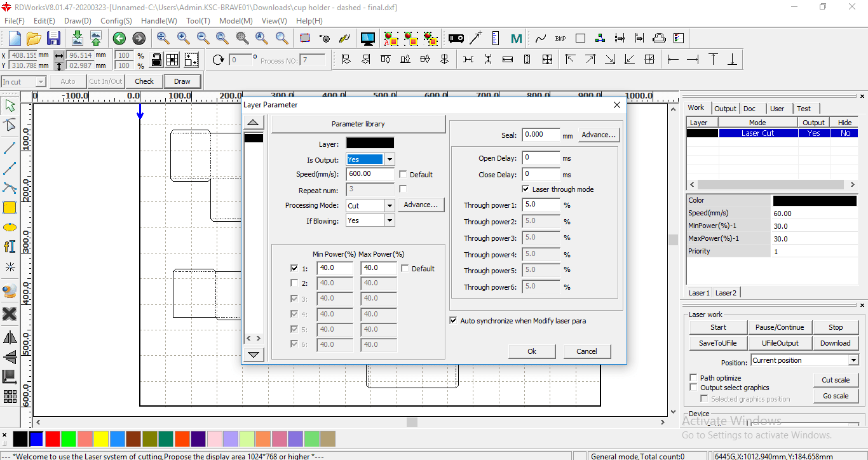The width and height of the screenshot is (868, 460).
Task: Click the Open Delay input field
Action: tap(541, 158)
